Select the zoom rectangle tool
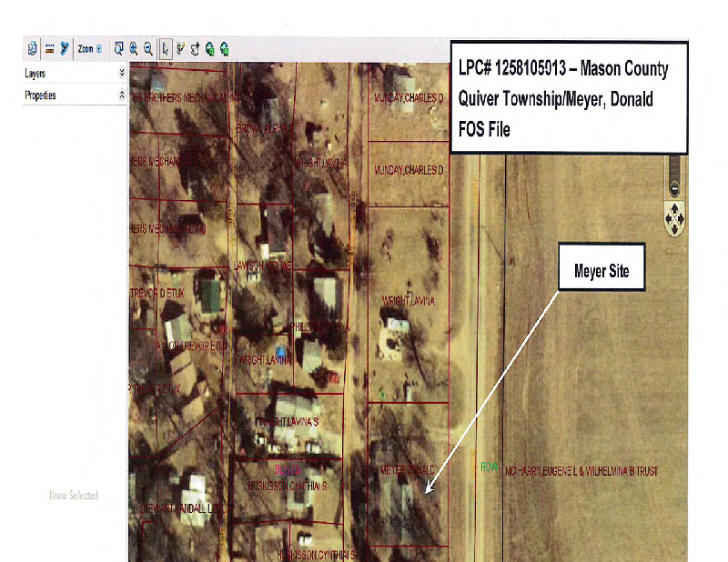 pos(118,48)
